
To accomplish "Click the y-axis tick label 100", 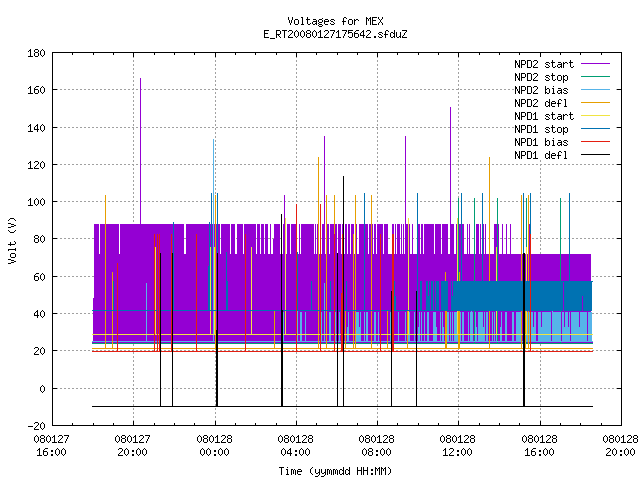I will pos(36,202).
